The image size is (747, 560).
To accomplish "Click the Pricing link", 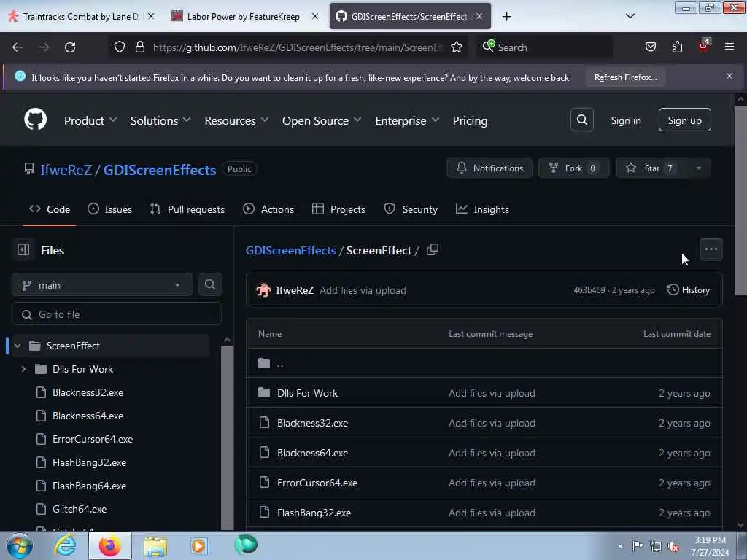I will click(x=470, y=120).
